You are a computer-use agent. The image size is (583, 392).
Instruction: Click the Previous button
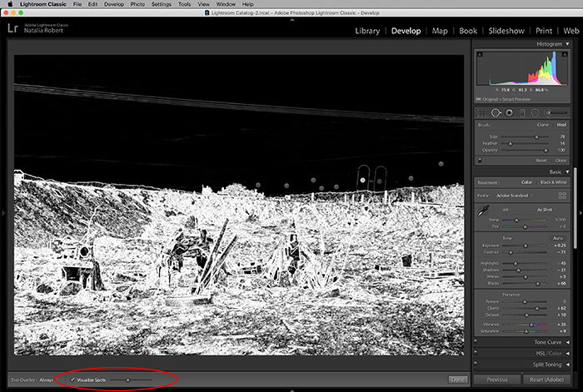pyautogui.click(x=496, y=380)
